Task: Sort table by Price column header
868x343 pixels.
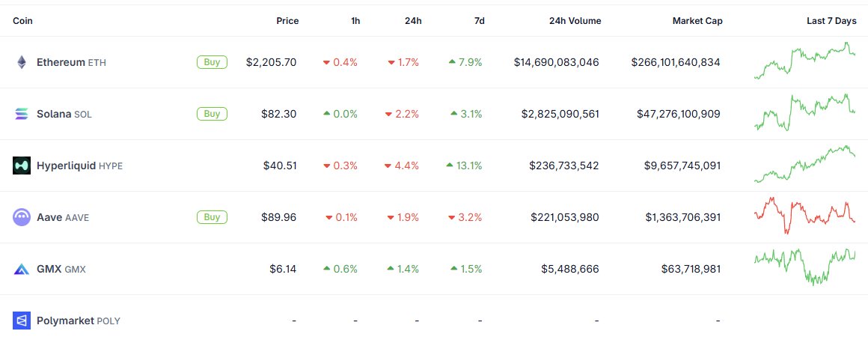Action: pyautogui.click(x=287, y=21)
